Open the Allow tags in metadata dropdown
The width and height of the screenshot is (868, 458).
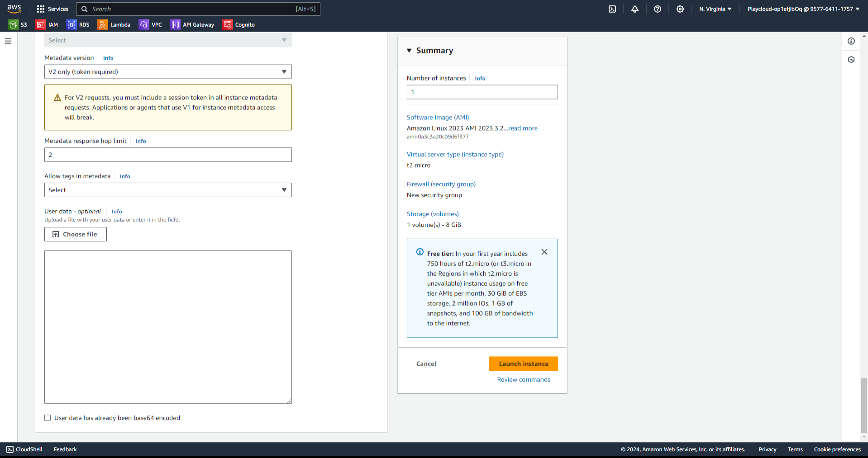pos(168,190)
